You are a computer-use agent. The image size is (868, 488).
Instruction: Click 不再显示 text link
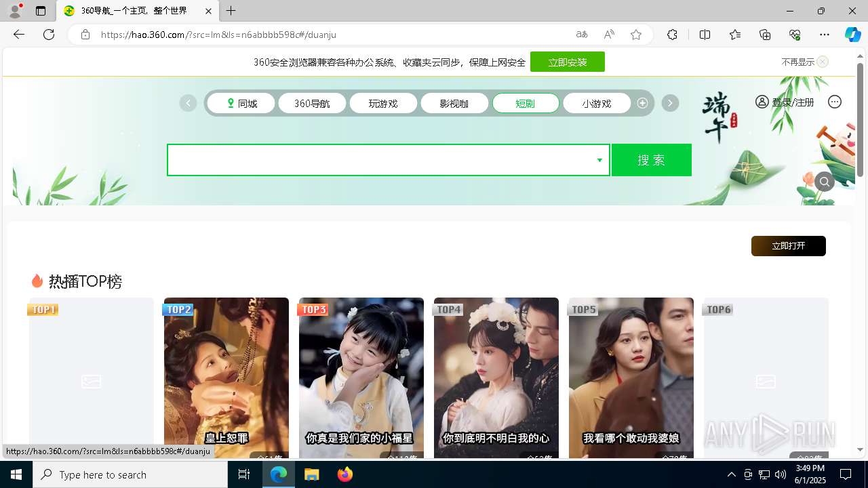click(x=797, y=62)
